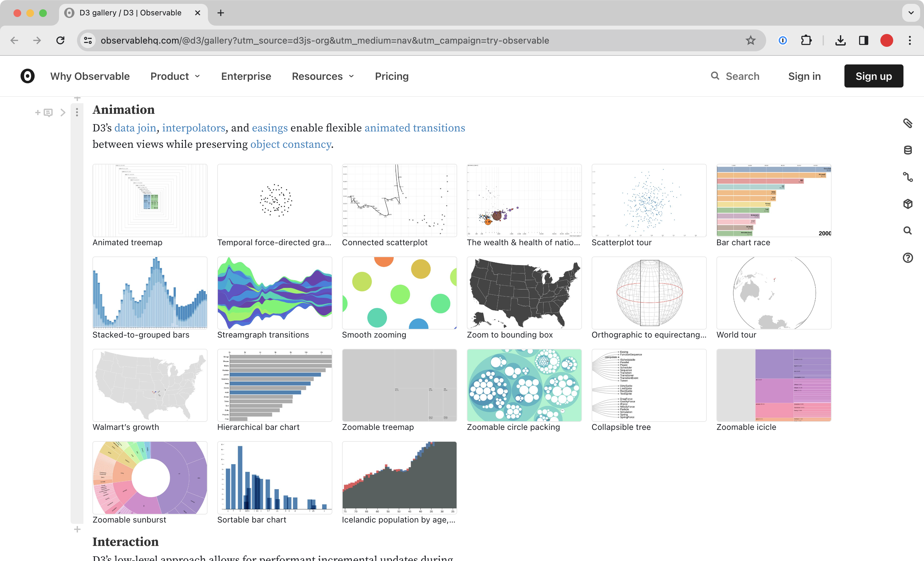Open the Enterprise menu item
924x561 pixels.
pos(246,76)
